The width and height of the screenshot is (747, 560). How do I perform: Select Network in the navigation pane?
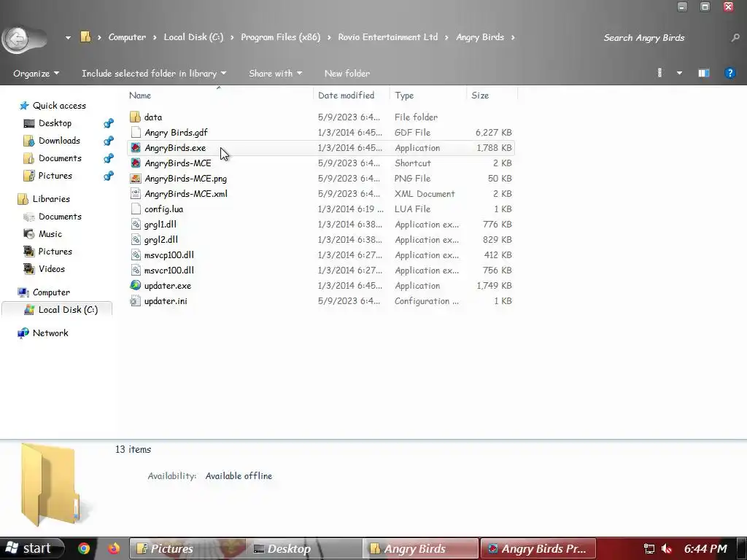[x=50, y=333]
